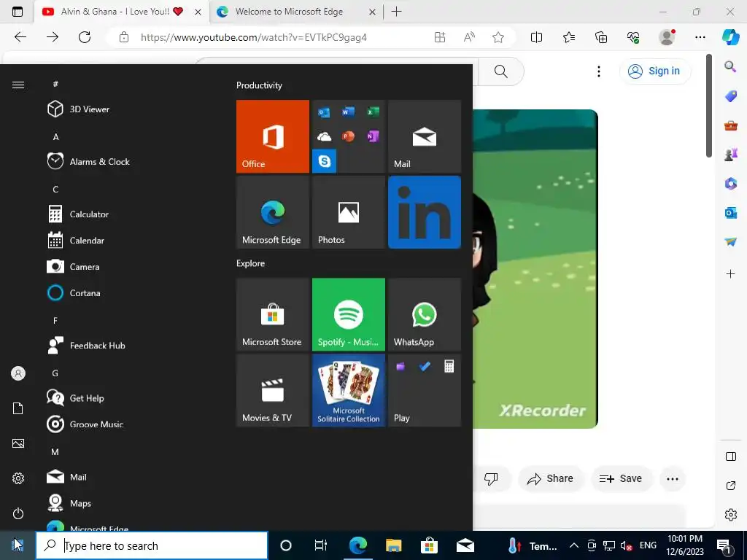Open OneDrive icon in Office apps tile
This screenshot has width=747, height=560.
coord(325,137)
